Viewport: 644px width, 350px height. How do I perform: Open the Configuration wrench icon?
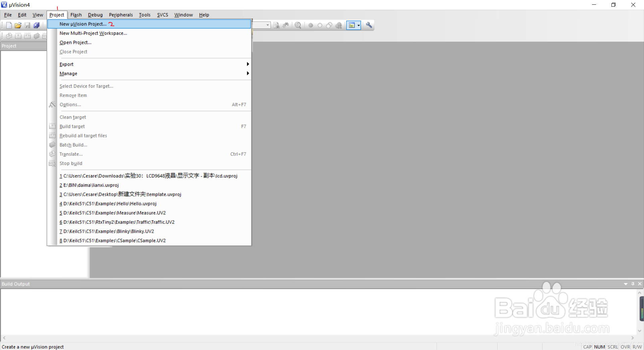[369, 25]
